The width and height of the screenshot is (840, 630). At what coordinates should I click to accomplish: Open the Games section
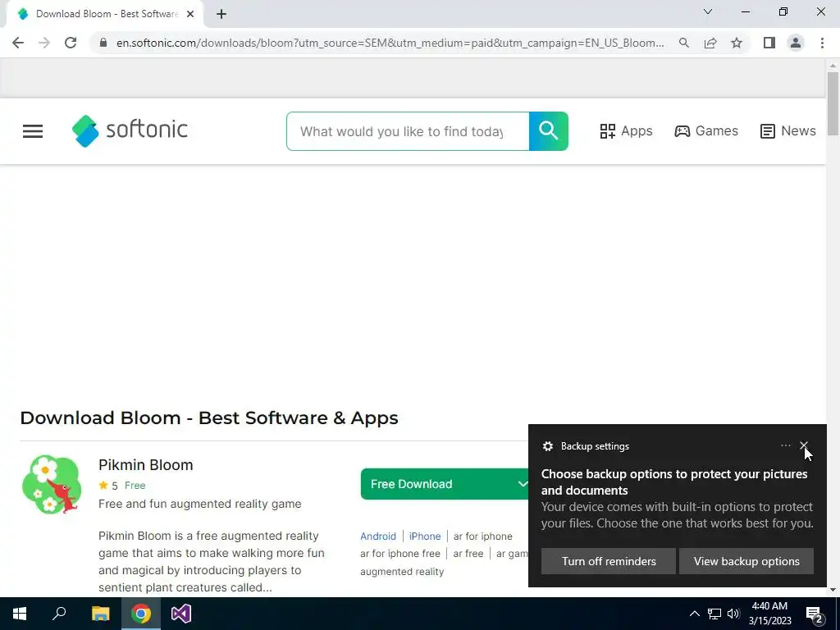[x=706, y=131]
